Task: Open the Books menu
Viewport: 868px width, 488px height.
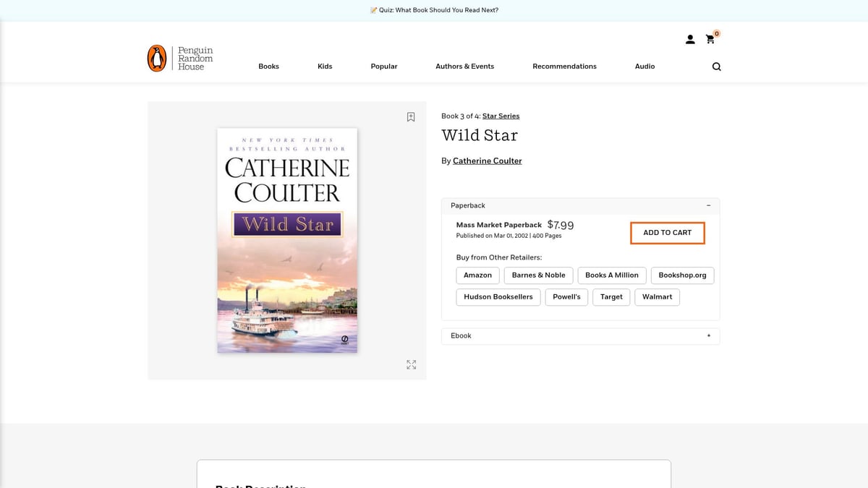Action: pyautogui.click(x=268, y=66)
